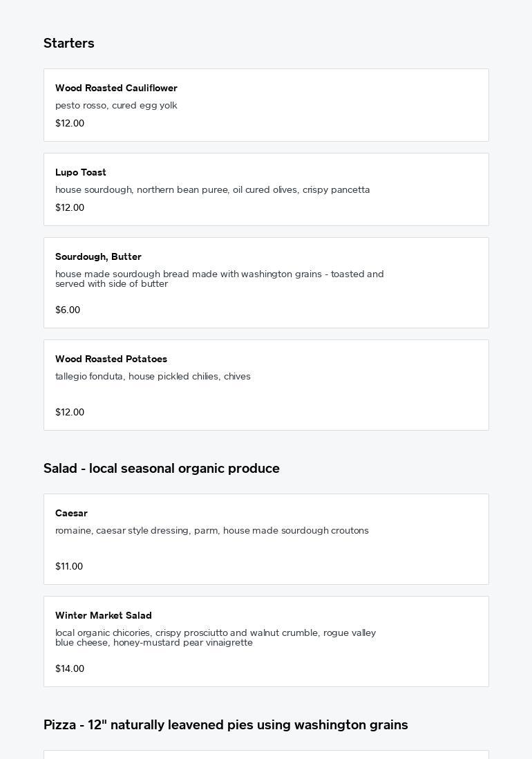
Task: Click the Wood Roasted Potatoes $12.00 price
Action: 70,412
